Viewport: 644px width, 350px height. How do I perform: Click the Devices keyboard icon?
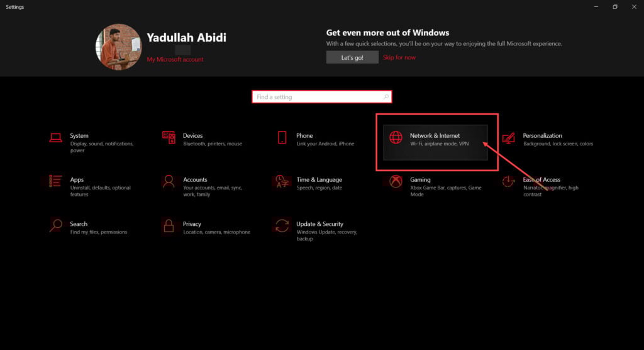[169, 137]
